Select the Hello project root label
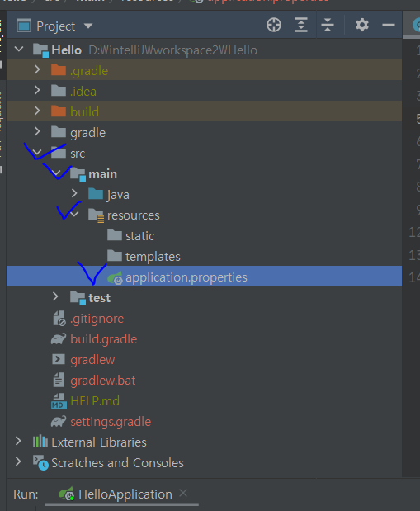The height and width of the screenshot is (511, 420). coord(67,50)
